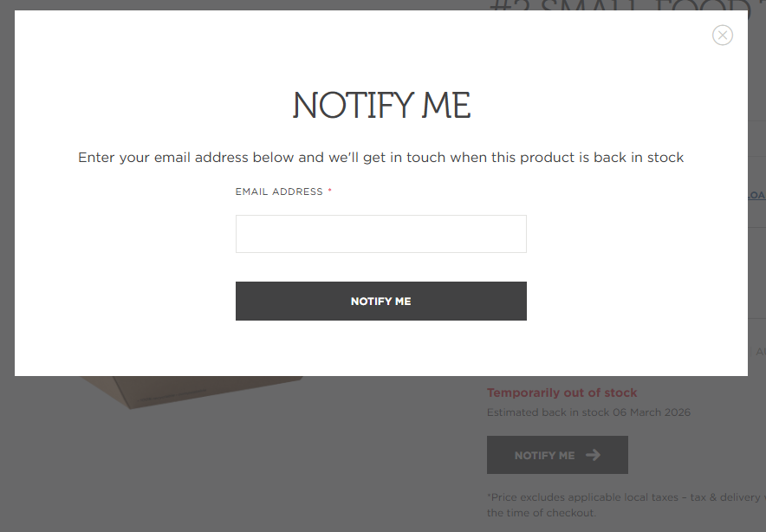
Task: Click the underlined link at right edge
Action: point(756,195)
